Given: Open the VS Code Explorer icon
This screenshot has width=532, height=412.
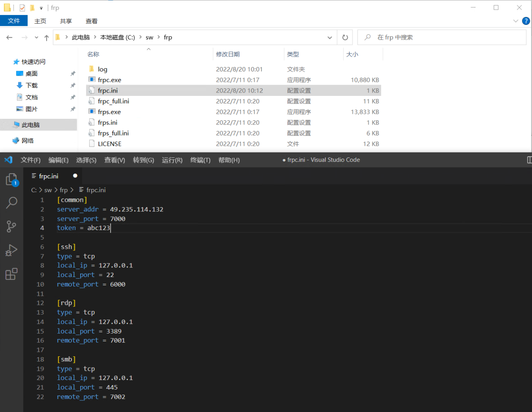Looking at the screenshot, I should pyautogui.click(x=11, y=179).
